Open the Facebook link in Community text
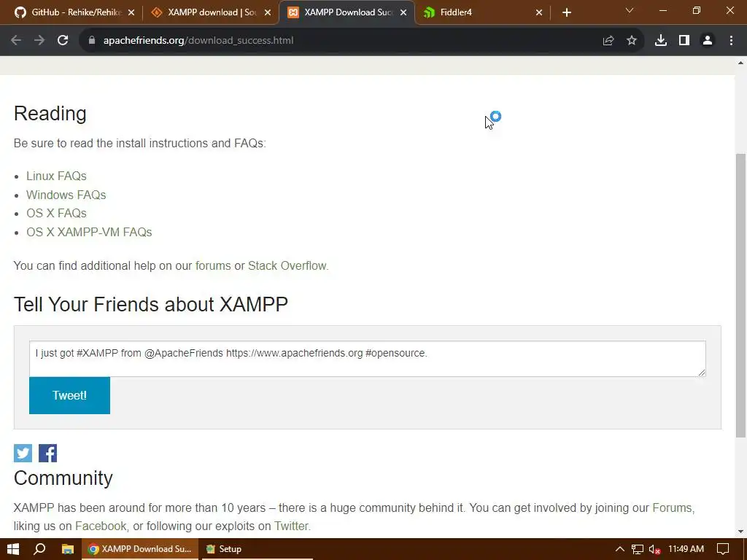Image resolution: width=747 pixels, height=560 pixels. 101,526
